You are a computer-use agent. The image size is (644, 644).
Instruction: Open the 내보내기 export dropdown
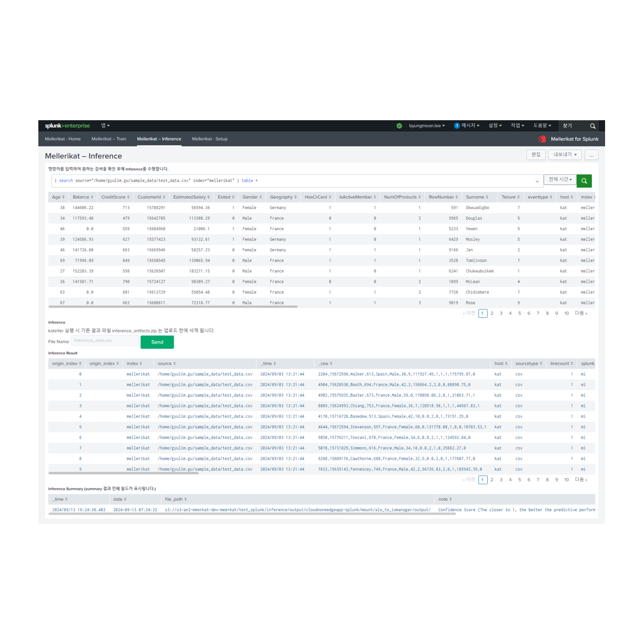(564, 155)
